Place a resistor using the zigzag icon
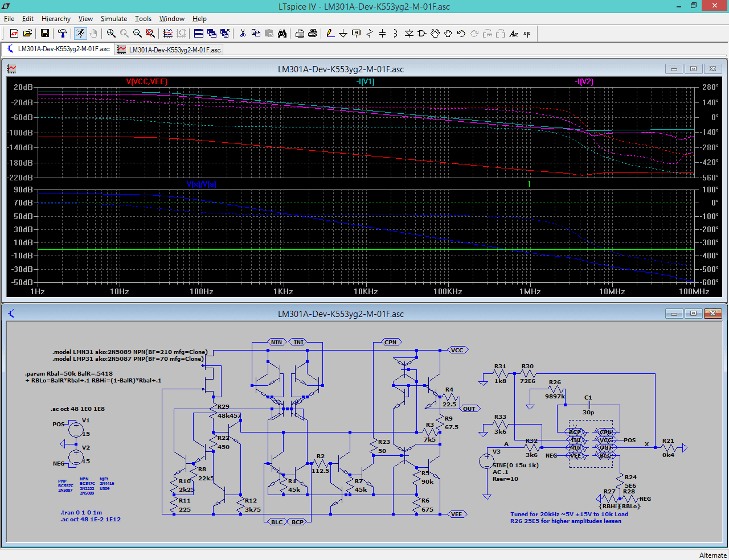 pos(369,33)
